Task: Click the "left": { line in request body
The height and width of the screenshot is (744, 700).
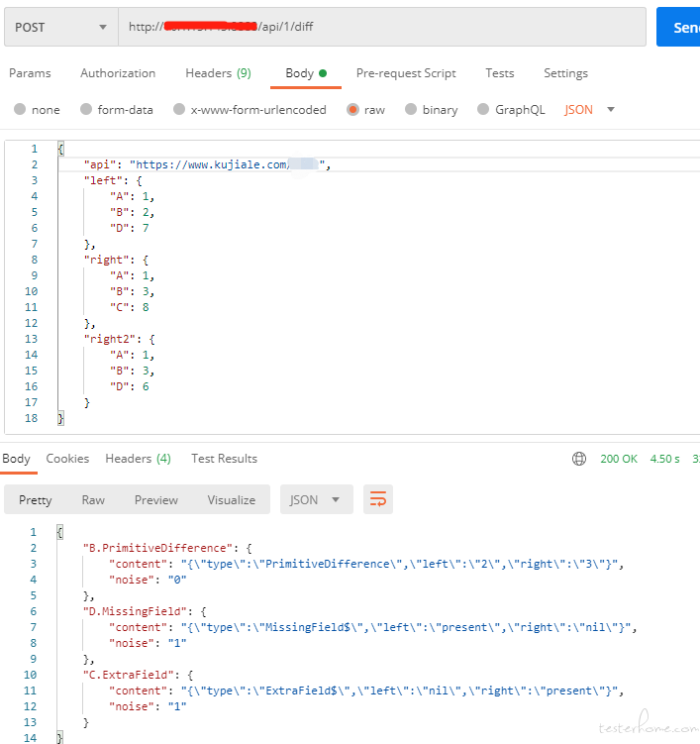Action: coord(113,180)
